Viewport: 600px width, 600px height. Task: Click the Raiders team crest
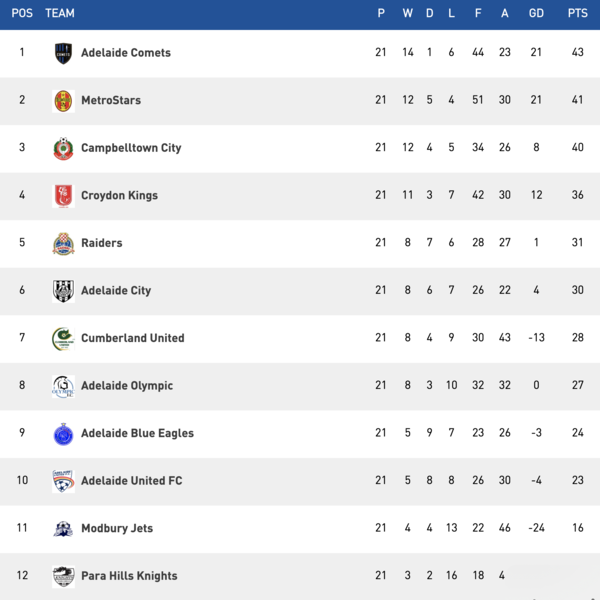coord(63,243)
